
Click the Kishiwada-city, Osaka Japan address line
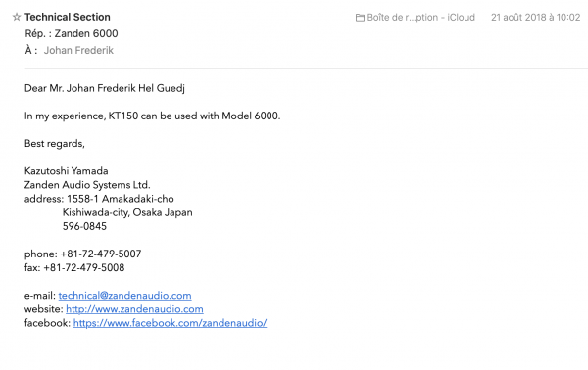point(127,212)
